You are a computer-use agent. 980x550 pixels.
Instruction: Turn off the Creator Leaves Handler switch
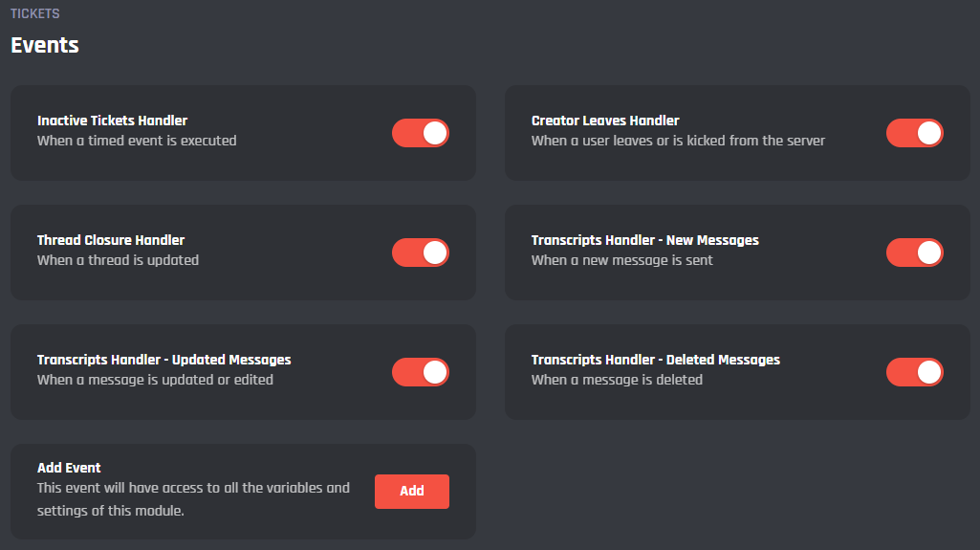point(914,133)
